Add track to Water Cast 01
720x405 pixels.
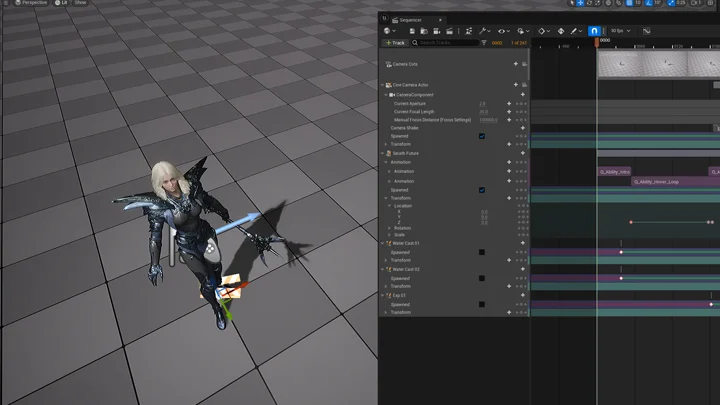tap(523, 243)
